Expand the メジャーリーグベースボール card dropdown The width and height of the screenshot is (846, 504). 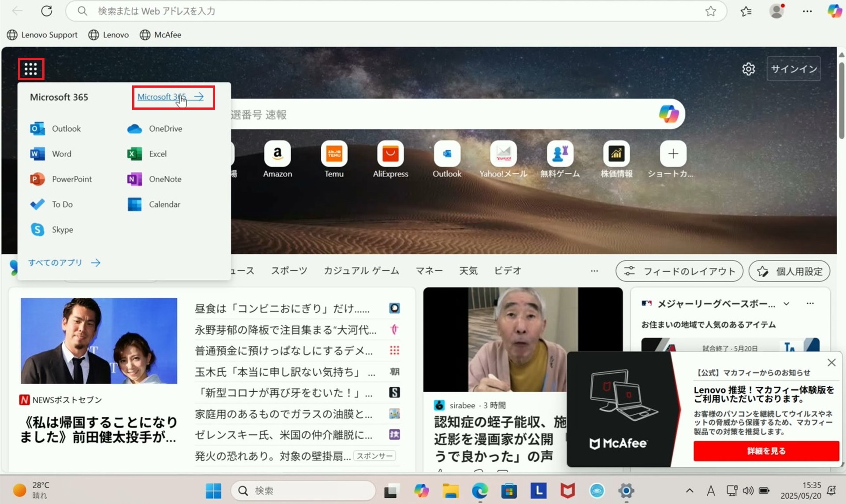click(x=786, y=304)
